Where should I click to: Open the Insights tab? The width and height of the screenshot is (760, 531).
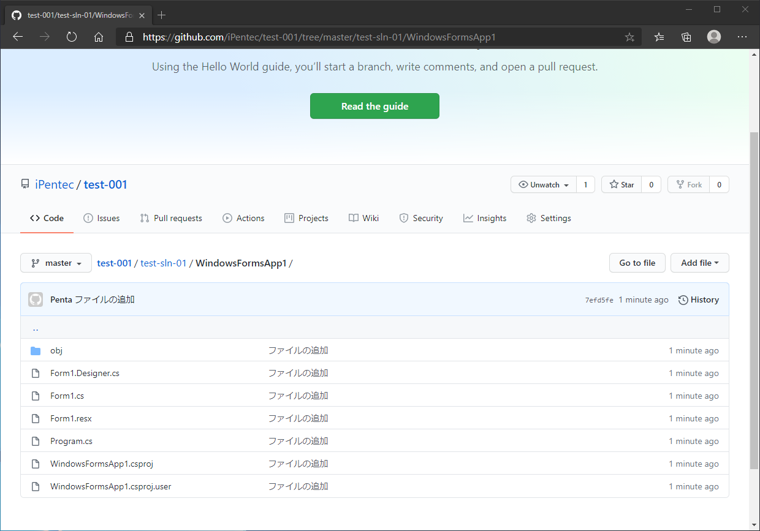pyautogui.click(x=485, y=218)
